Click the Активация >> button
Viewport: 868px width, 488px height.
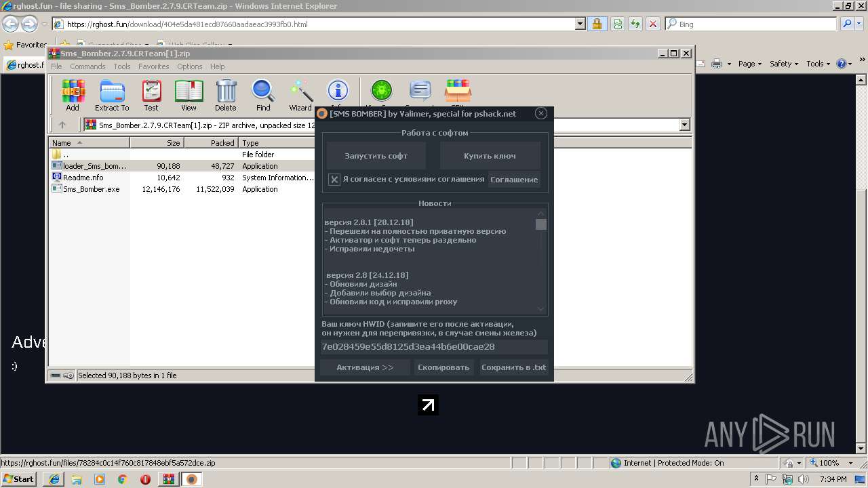[365, 367]
